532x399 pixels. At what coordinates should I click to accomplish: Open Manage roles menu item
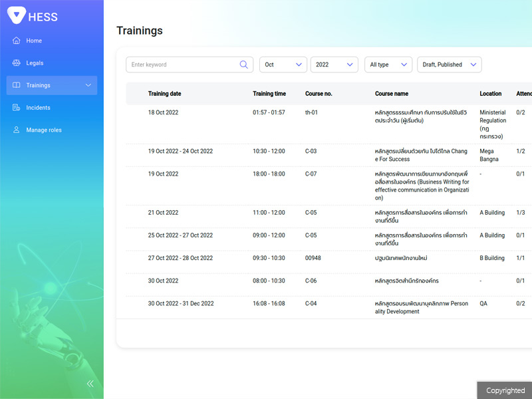click(44, 130)
